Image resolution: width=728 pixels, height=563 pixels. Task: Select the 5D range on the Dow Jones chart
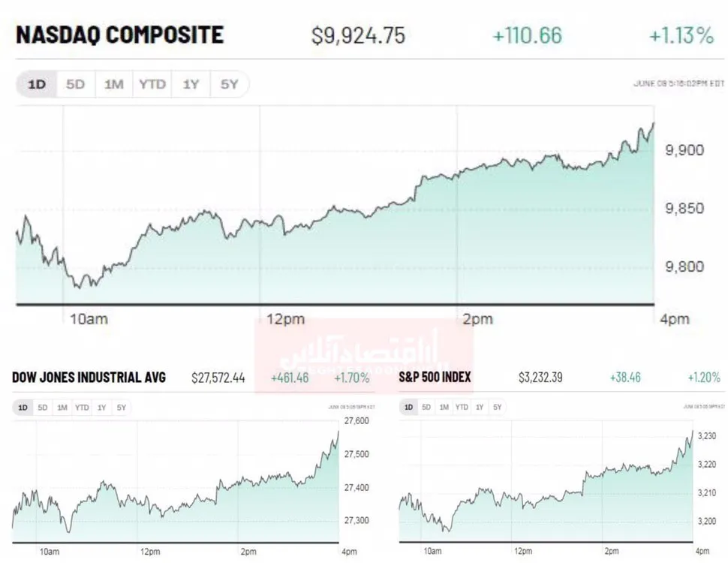click(42, 408)
